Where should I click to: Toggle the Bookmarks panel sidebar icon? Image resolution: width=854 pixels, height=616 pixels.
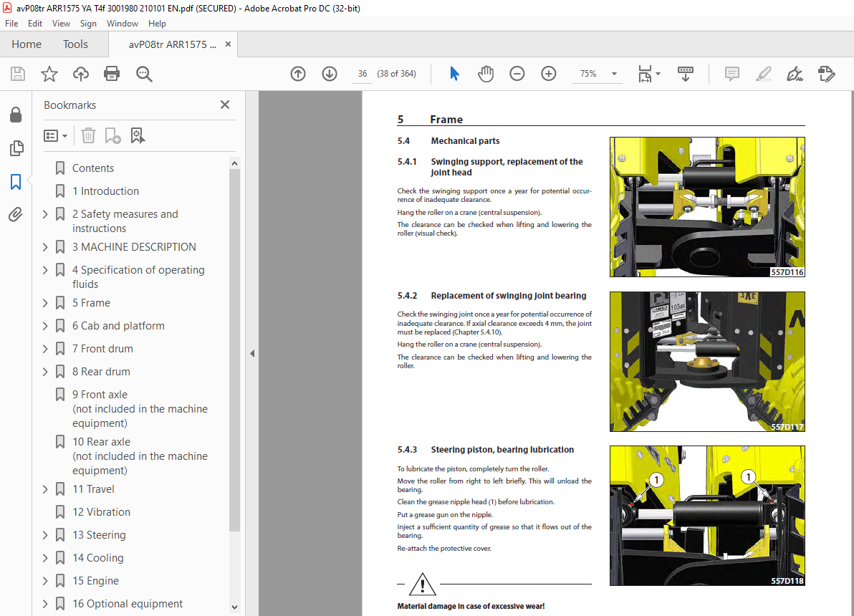16,182
